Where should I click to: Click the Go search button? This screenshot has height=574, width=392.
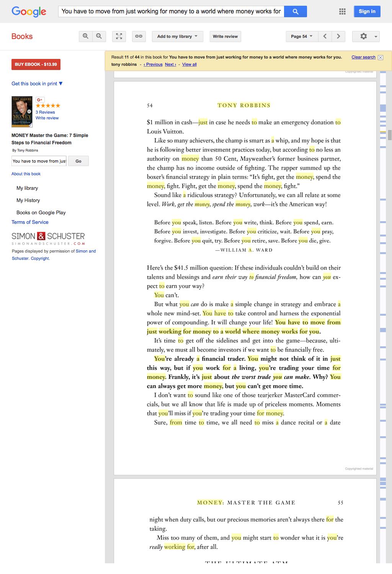tap(78, 161)
